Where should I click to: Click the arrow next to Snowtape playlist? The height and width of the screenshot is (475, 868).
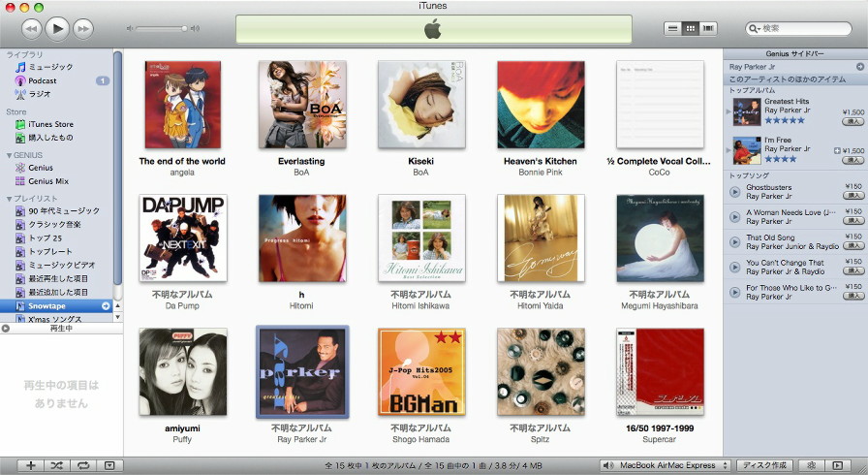pos(106,305)
